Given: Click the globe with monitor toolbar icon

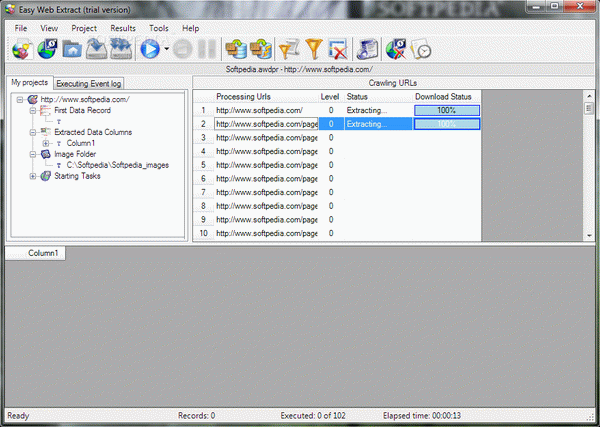Looking at the screenshot, I should [47, 49].
